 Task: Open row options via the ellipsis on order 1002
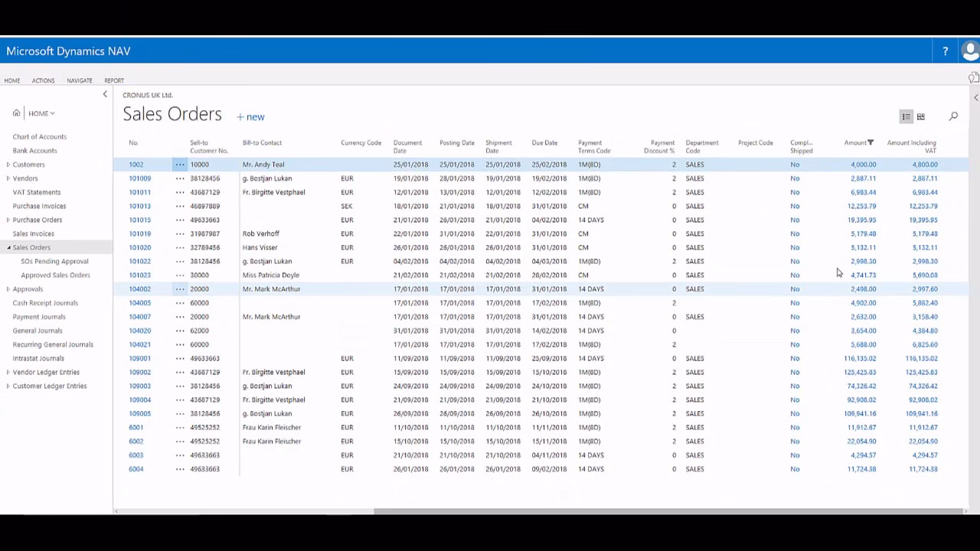click(x=180, y=164)
